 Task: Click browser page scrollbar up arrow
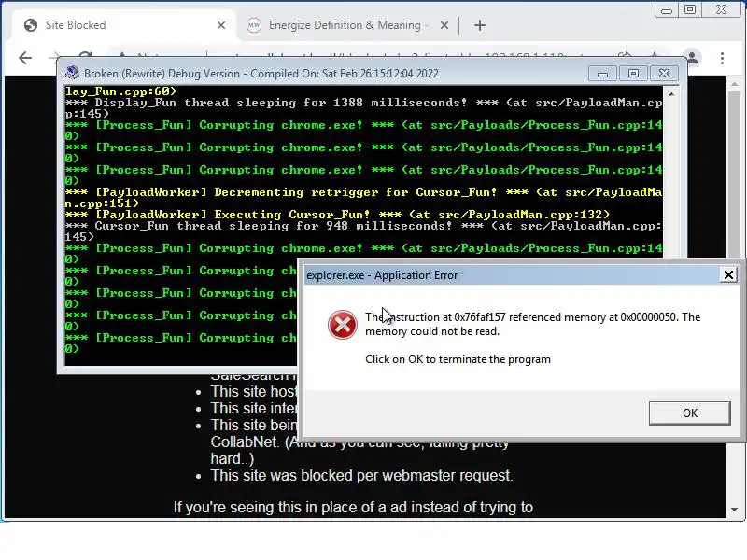coord(734,84)
